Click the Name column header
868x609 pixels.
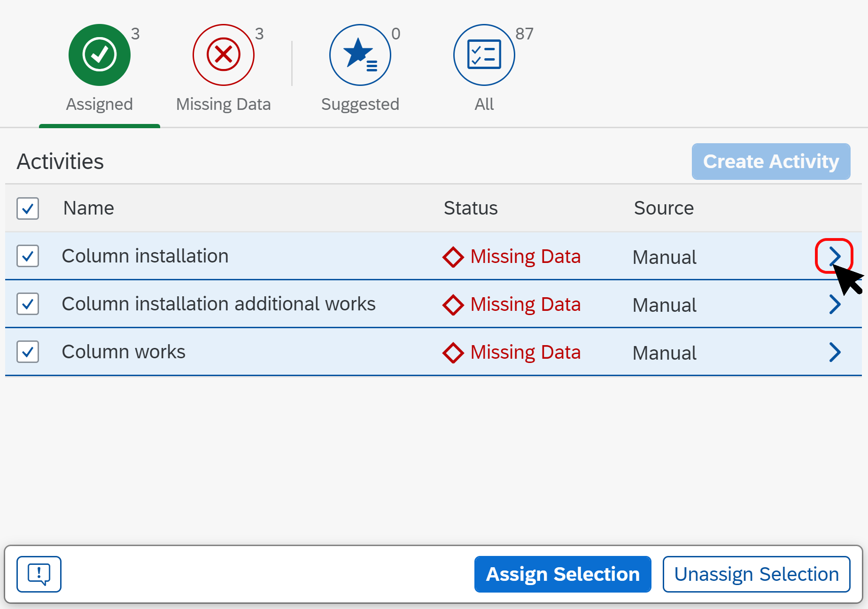[89, 208]
